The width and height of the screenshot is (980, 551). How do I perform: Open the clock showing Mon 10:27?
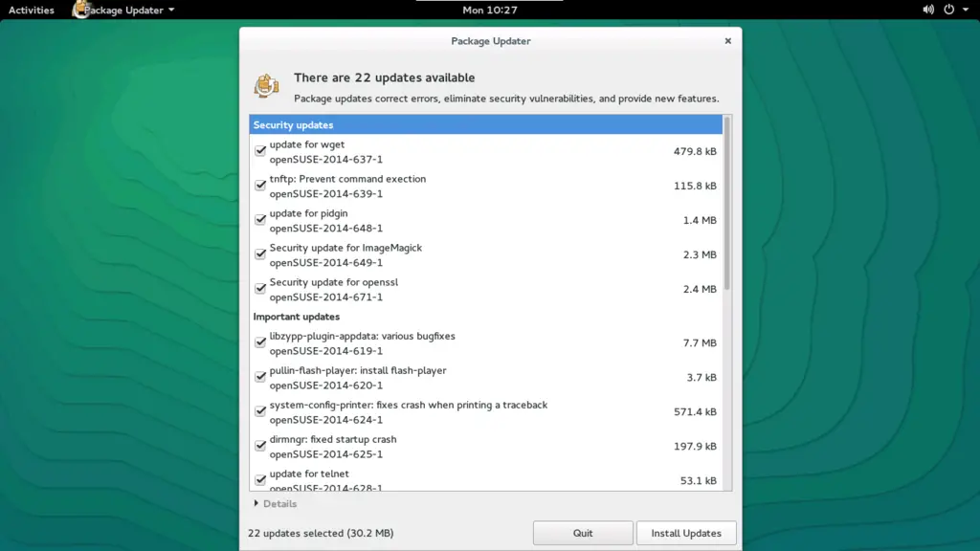click(x=490, y=10)
